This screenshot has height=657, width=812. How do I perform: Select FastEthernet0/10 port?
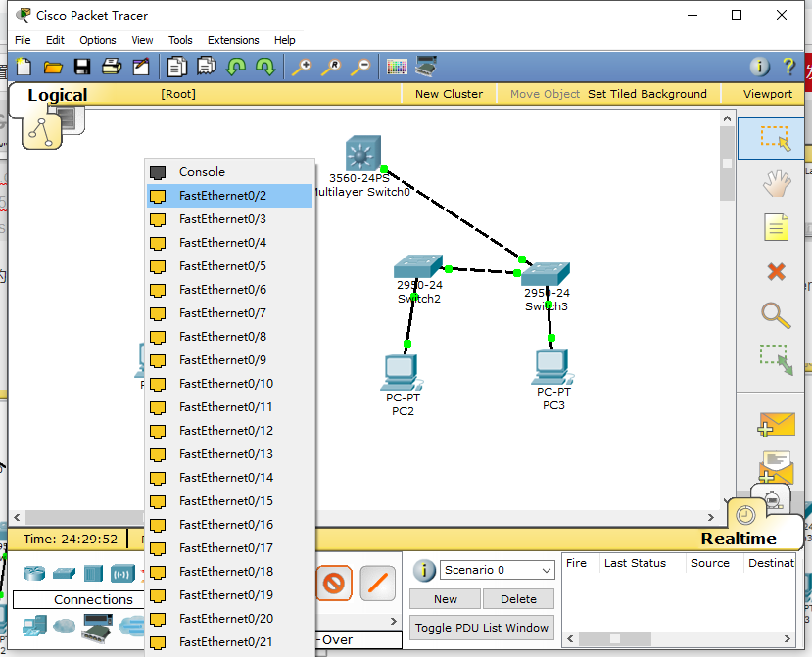pyautogui.click(x=229, y=384)
